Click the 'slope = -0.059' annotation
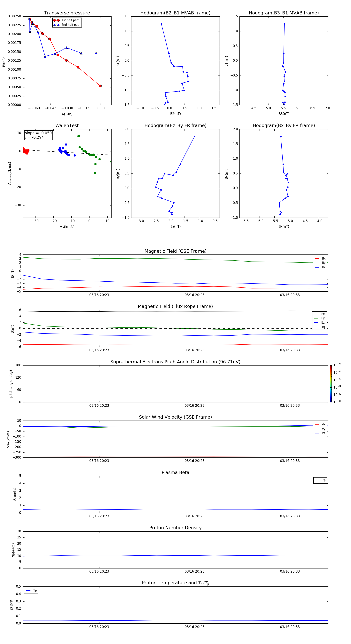Image resolution: width=351 pixels, height=644 pixels. pyautogui.click(x=38, y=133)
